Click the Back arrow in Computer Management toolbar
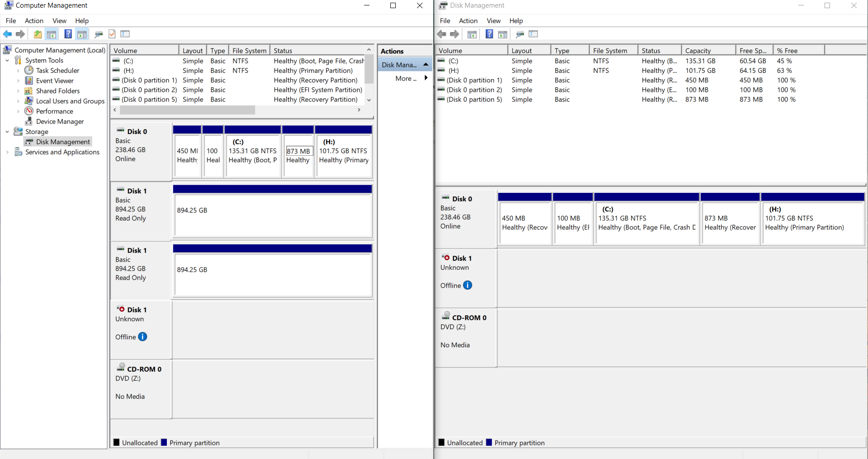 (8, 34)
